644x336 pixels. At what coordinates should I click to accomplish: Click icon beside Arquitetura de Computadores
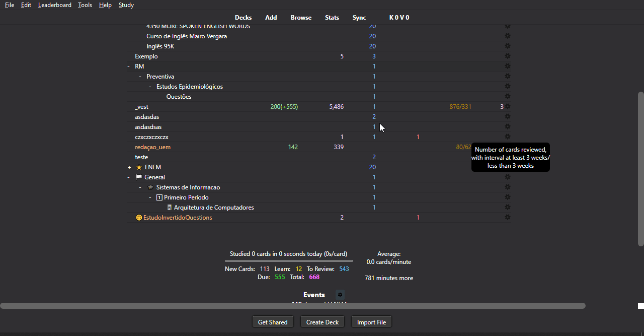pyautogui.click(x=170, y=208)
